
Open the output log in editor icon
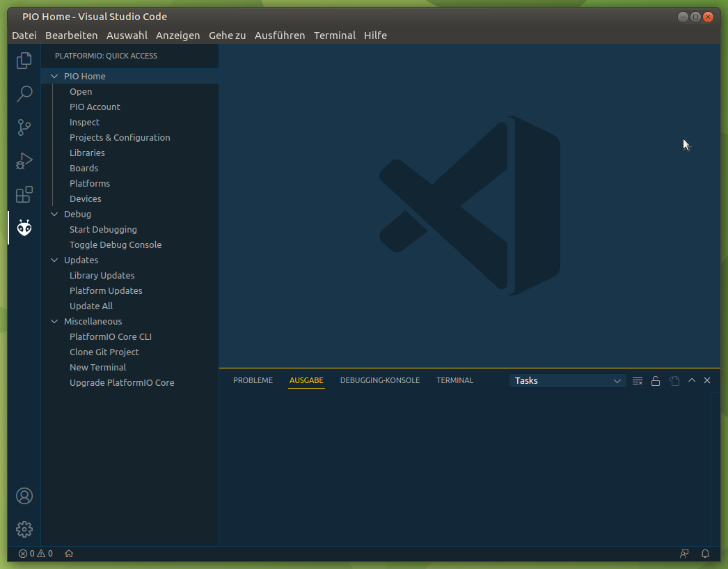[674, 381]
